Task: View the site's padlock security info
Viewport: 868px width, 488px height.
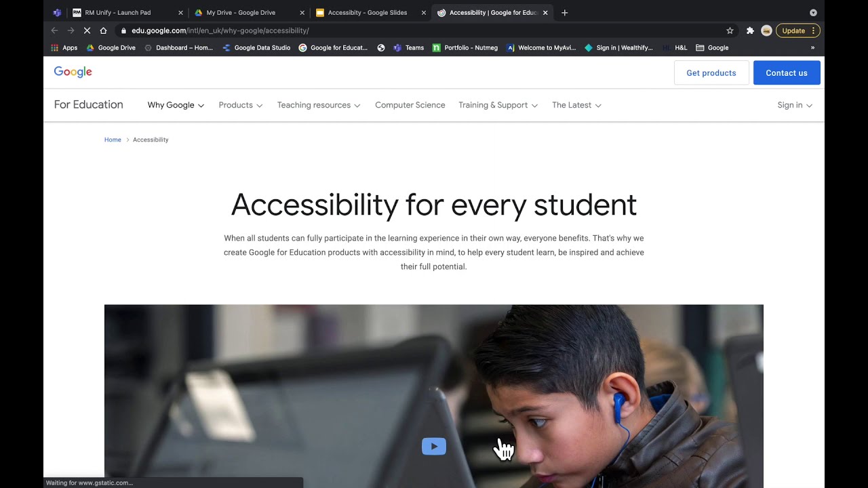Action: point(123,30)
